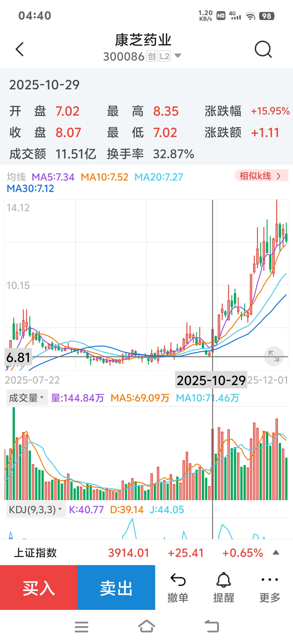Viewport: 293px width, 644px height.
Task: Tap the back arrow icon
Action: (20, 49)
